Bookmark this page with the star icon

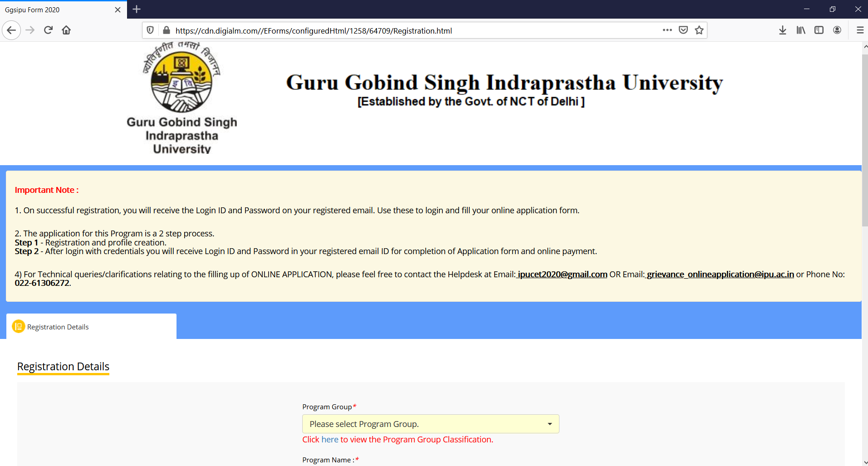click(699, 30)
